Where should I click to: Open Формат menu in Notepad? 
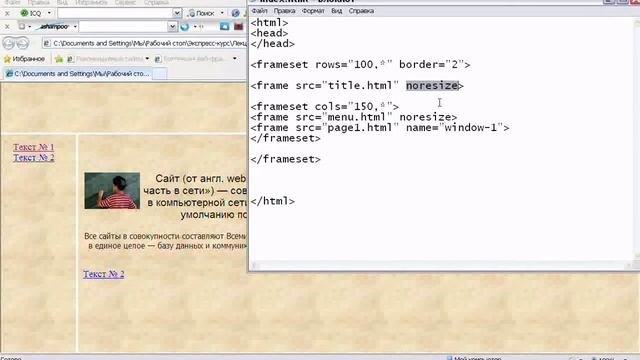[313, 11]
